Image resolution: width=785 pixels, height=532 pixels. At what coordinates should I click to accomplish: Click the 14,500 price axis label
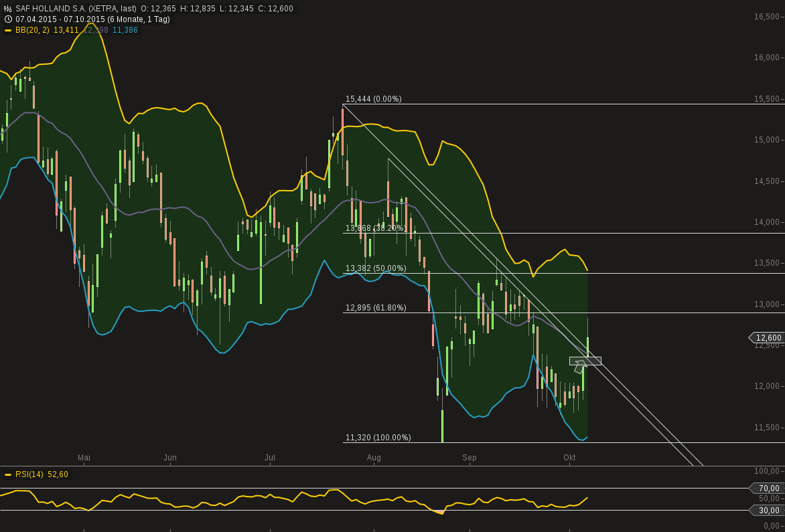[767, 181]
